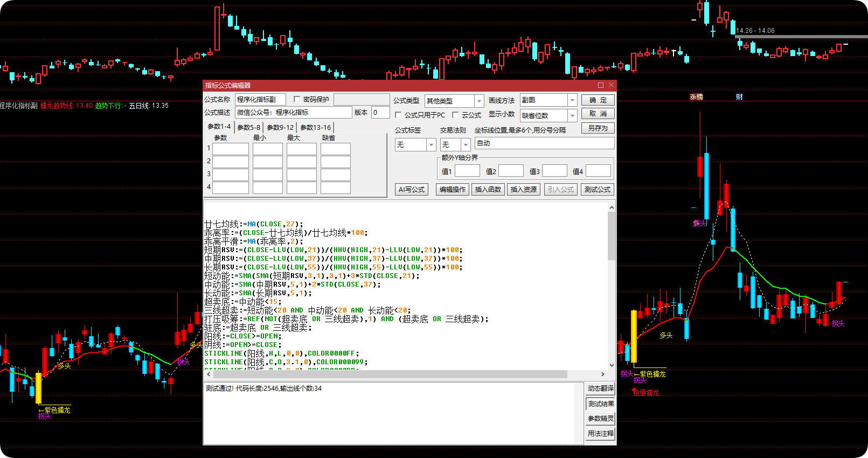This screenshot has height=458, width=868.
Task: Click the 涨榜 label on the chart
Action: (697, 97)
